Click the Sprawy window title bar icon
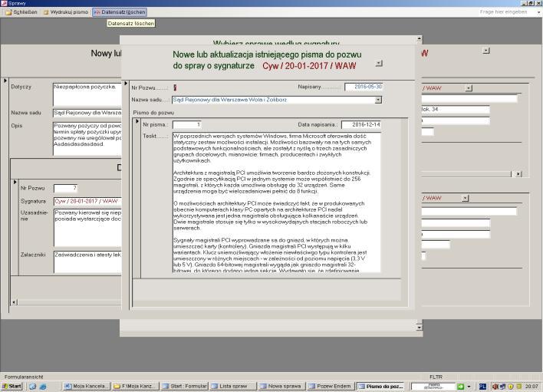The height and width of the screenshot is (392, 543). (4, 3)
